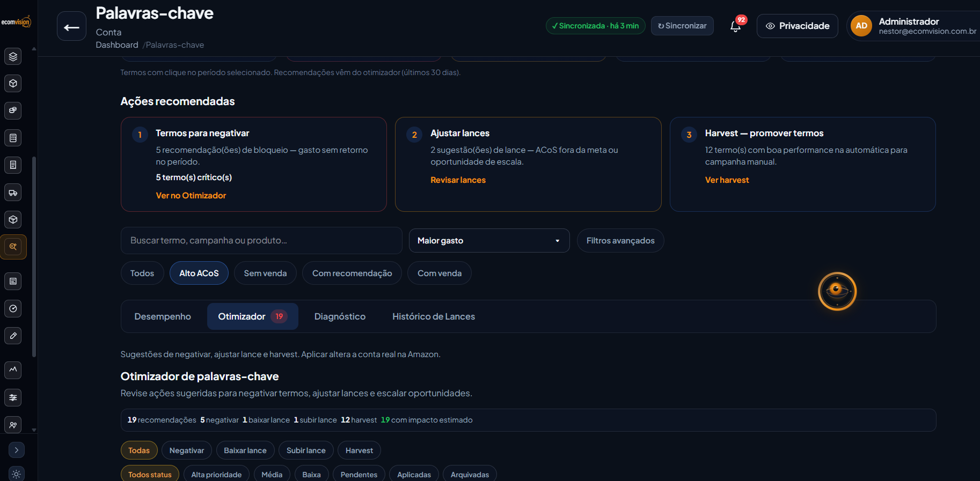Viewport: 980px width, 481px height.
Task: Open the pencil edit sidebar icon
Action: [13, 336]
